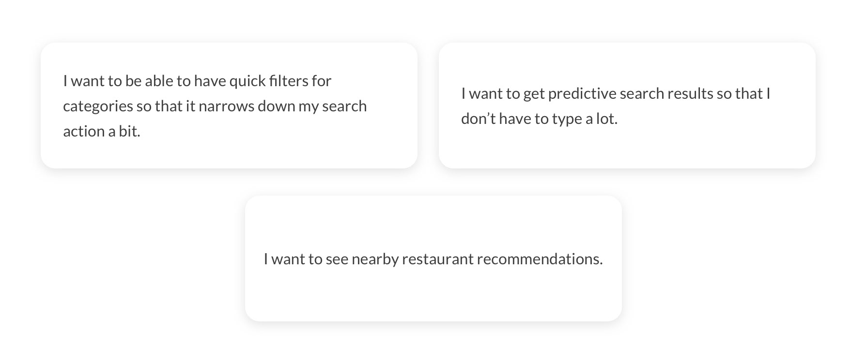Viewport: 868px width, 364px height.
Task: Click the word "see" in bottom card
Action: click(337, 259)
